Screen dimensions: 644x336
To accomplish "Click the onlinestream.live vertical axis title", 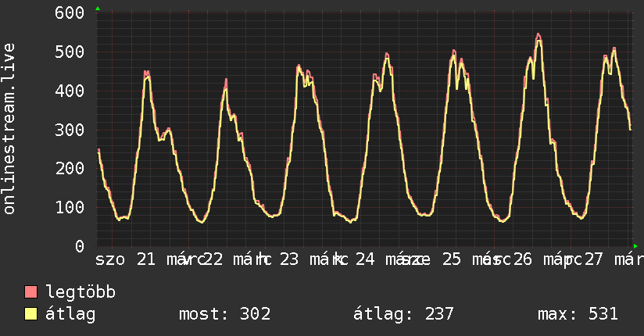I will pyautogui.click(x=9, y=129).
